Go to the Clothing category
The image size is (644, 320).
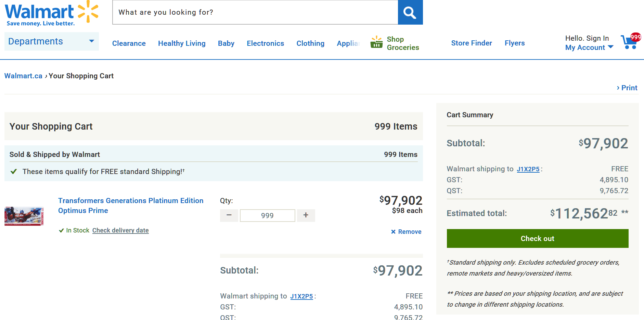coord(310,43)
